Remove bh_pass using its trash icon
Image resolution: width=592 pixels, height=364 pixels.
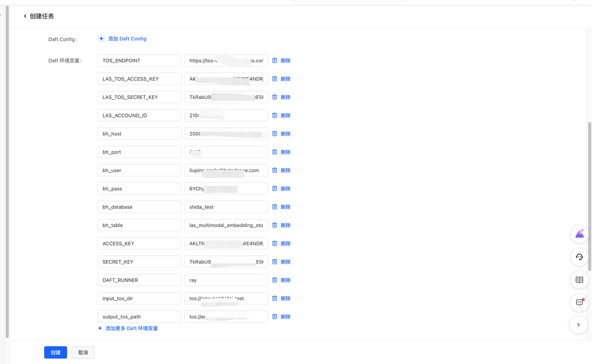(274, 189)
